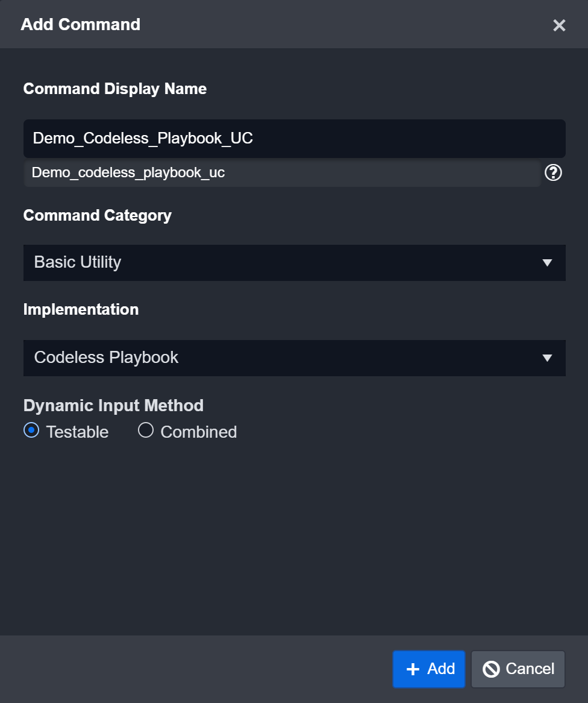The width and height of the screenshot is (588, 703).
Task: Click the help question mark icon
Action: click(x=554, y=172)
